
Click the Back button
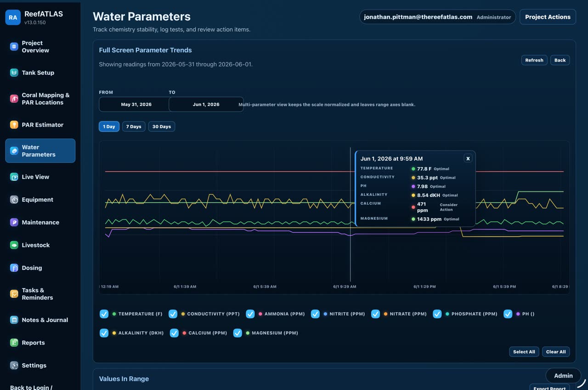click(x=560, y=60)
